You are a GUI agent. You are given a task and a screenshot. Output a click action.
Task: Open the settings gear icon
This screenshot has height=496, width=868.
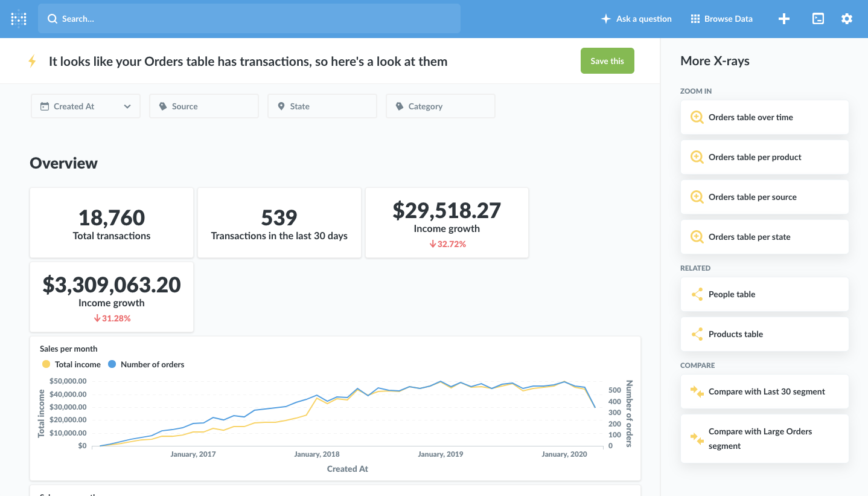tap(846, 19)
